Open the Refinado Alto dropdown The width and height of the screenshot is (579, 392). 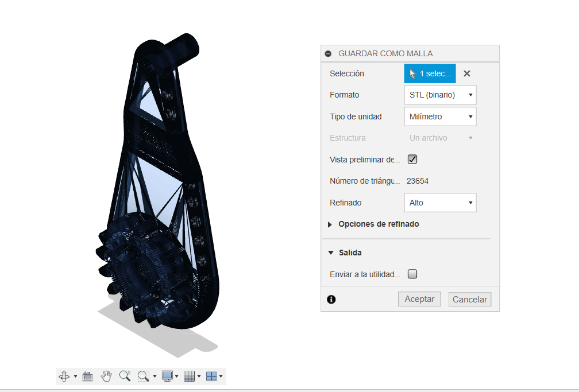pyautogui.click(x=440, y=203)
